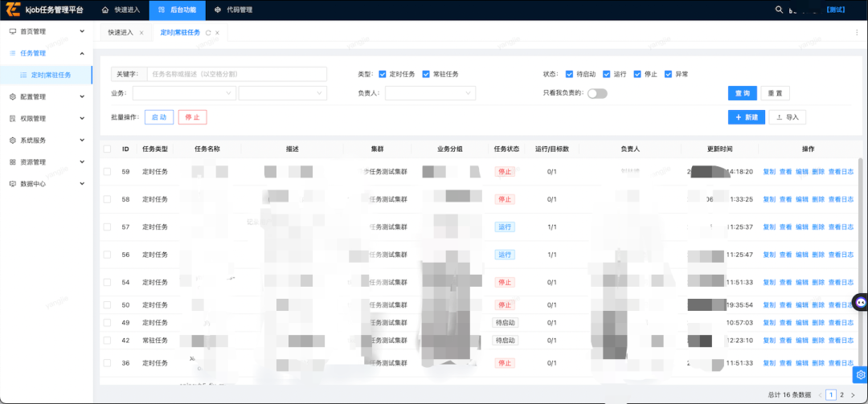Click the 数据中心 icon in sidebar
This screenshot has width=868, height=404.
13,184
